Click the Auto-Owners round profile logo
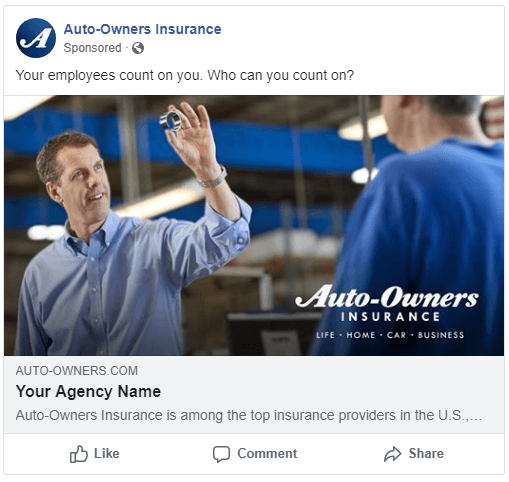 [36, 38]
